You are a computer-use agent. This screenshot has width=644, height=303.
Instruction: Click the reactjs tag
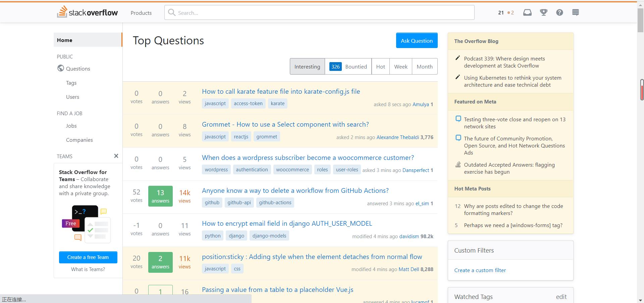tap(241, 136)
